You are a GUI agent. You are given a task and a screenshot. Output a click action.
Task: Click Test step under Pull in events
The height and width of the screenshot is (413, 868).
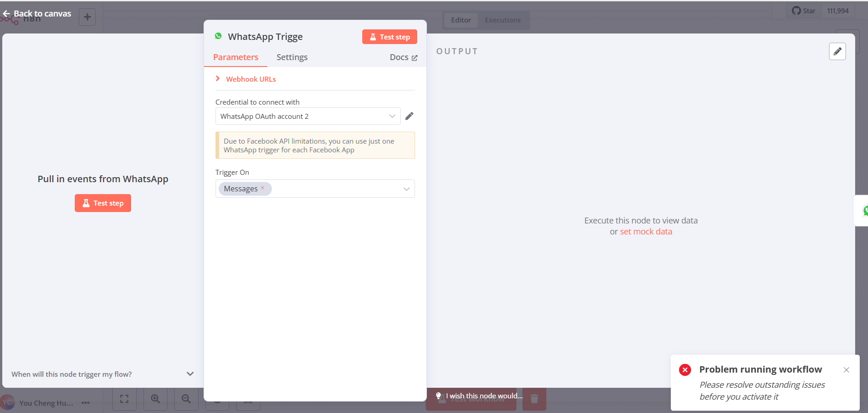[x=103, y=203]
